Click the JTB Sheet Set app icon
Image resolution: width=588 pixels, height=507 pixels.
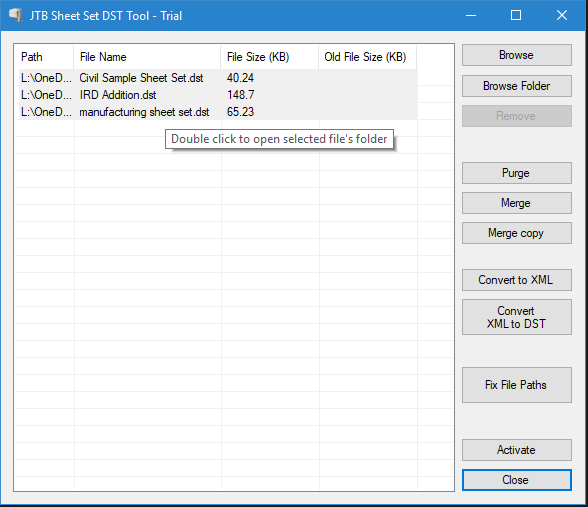(x=16, y=15)
